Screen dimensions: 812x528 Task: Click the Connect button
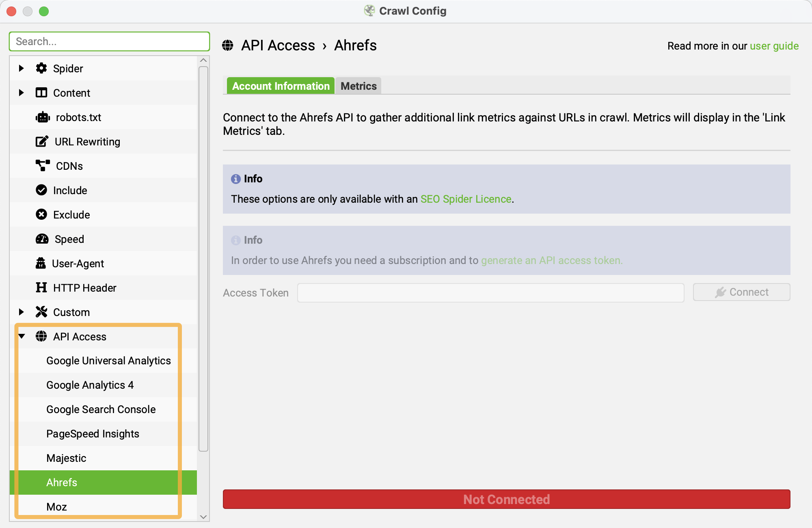coord(741,292)
